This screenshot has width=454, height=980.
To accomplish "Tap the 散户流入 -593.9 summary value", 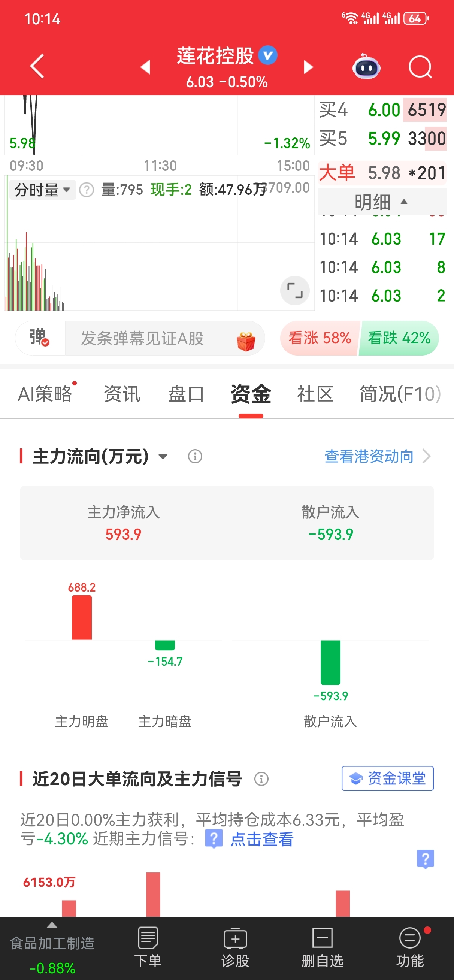I will pyautogui.click(x=331, y=535).
